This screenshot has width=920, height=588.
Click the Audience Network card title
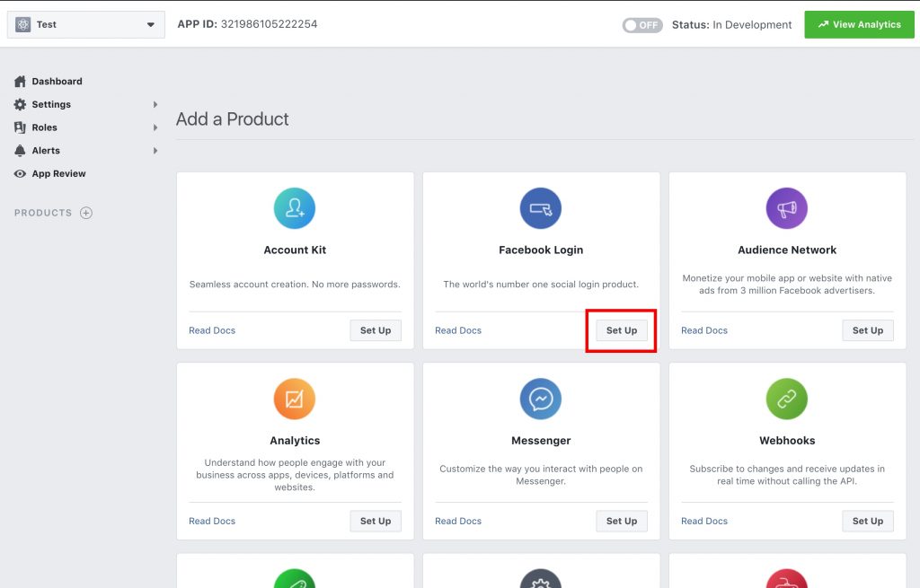pyautogui.click(x=787, y=250)
